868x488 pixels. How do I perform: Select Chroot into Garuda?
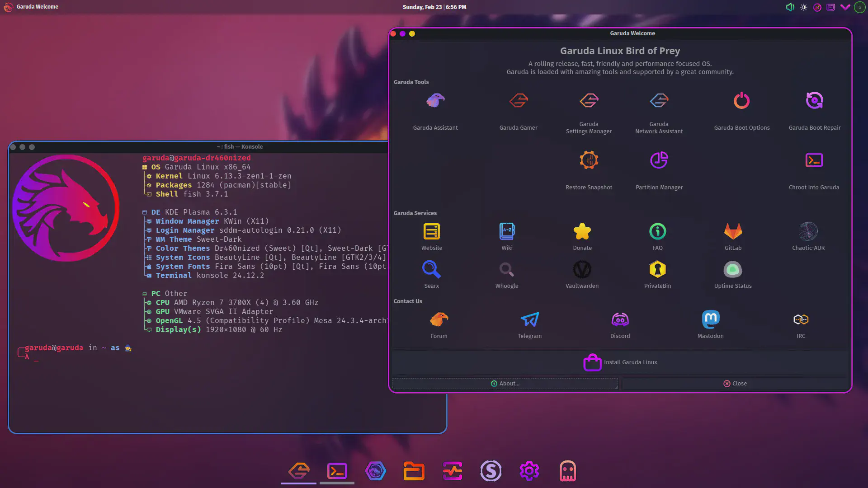pyautogui.click(x=813, y=167)
